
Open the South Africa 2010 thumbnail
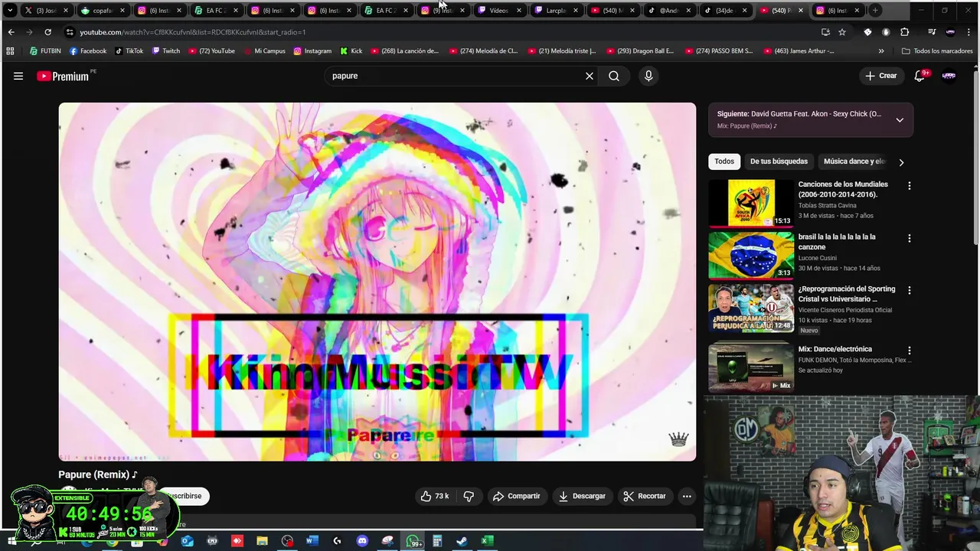751,203
